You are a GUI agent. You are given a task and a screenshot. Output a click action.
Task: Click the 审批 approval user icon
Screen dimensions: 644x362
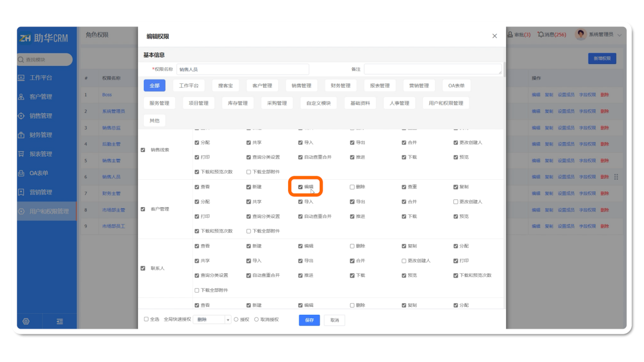point(510,35)
